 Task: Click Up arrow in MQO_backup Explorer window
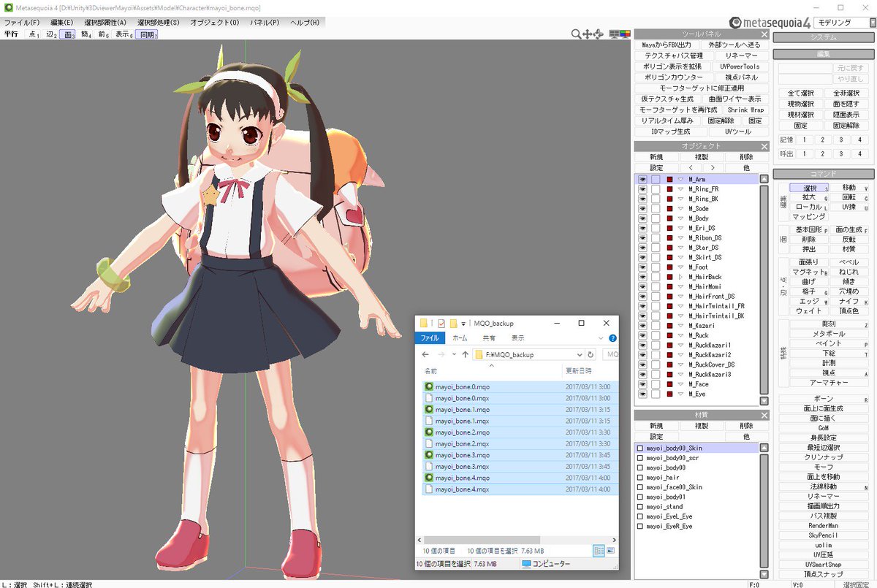[465, 354]
